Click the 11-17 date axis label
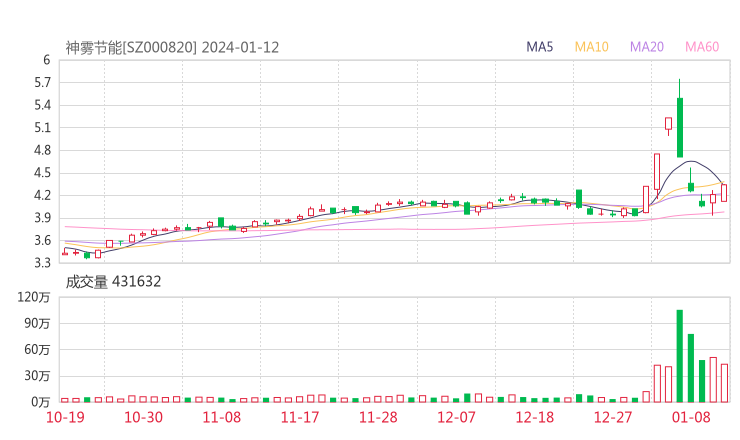The height and width of the screenshot is (440, 740). click(x=300, y=417)
